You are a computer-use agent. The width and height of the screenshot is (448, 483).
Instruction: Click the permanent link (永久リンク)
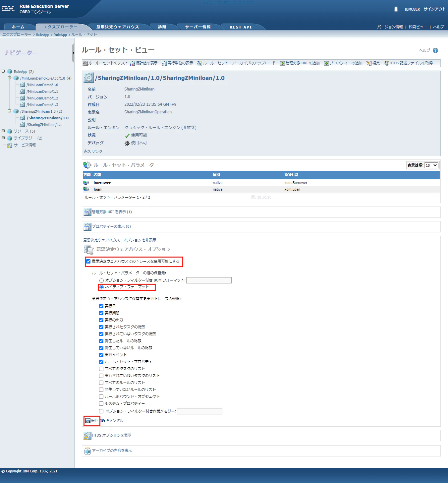(93, 151)
